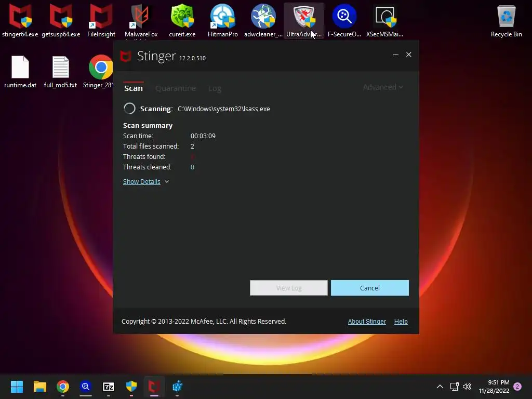Open volume control tray icon
The image size is (532, 399).
coord(467,387)
